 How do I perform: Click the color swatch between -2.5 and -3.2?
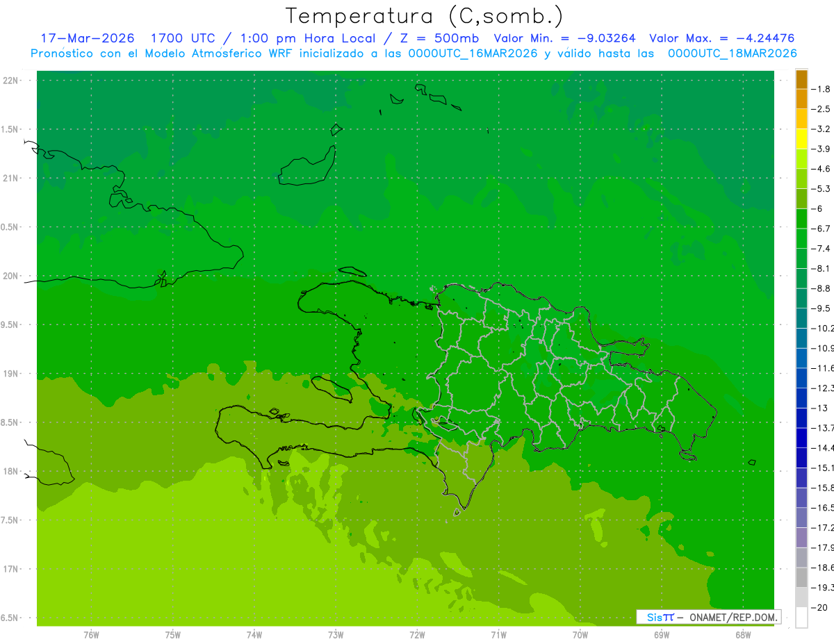[801, 119]
